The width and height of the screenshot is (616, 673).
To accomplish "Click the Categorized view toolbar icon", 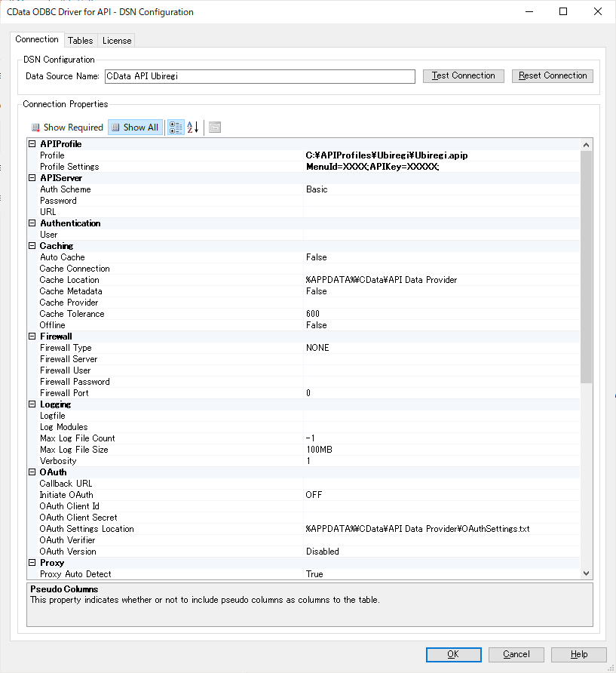I will (176, 128).
